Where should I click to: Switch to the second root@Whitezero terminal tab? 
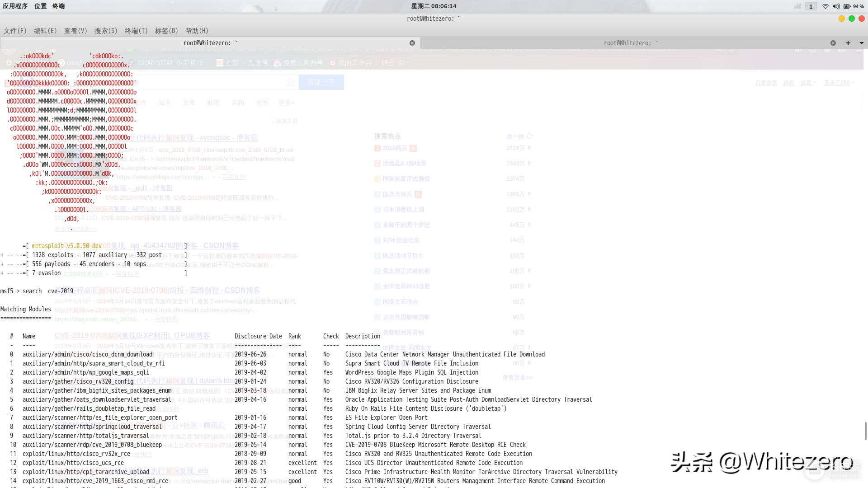631,43
